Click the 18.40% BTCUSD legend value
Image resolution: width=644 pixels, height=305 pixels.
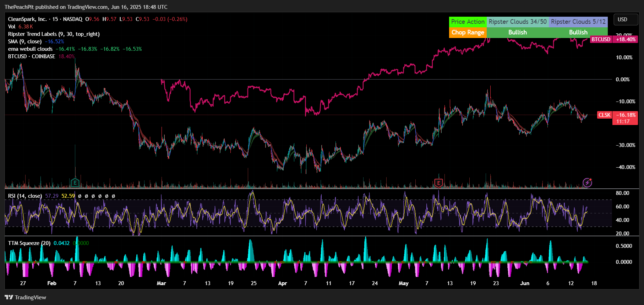click(x=66, y=56)
